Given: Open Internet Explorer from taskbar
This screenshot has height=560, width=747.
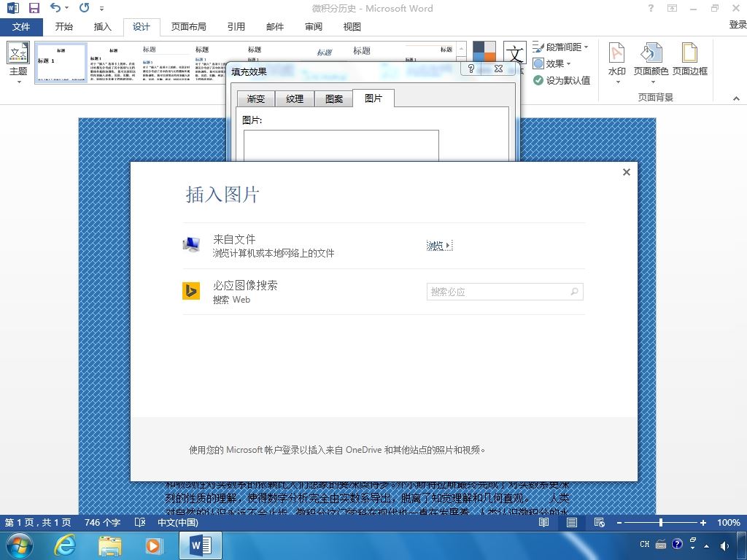Looking at the screenshot, I should click(64, 545).
